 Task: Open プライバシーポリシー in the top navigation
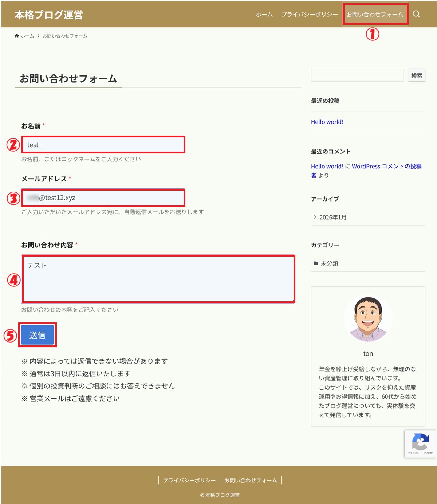tap(309, 15)
